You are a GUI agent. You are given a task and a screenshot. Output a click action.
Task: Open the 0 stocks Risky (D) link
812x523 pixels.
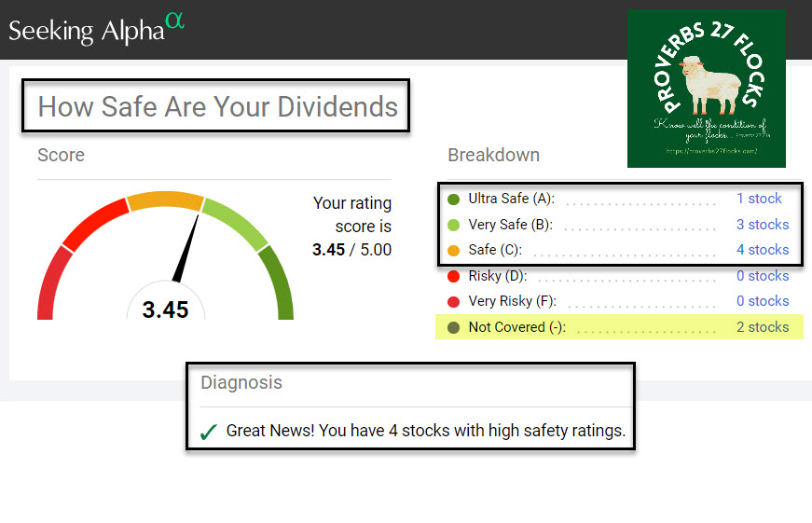click(x=763, y=276)
